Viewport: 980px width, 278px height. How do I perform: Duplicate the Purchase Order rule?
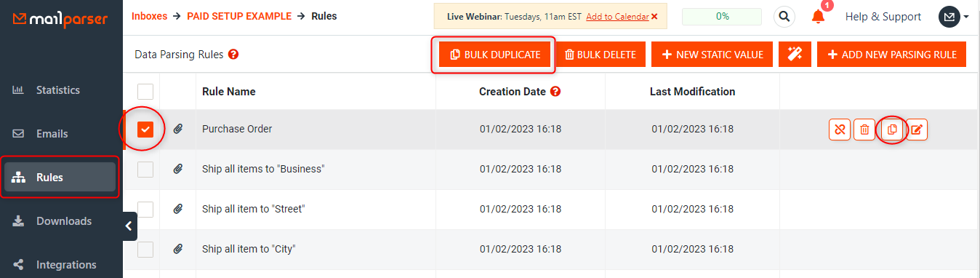892,130
